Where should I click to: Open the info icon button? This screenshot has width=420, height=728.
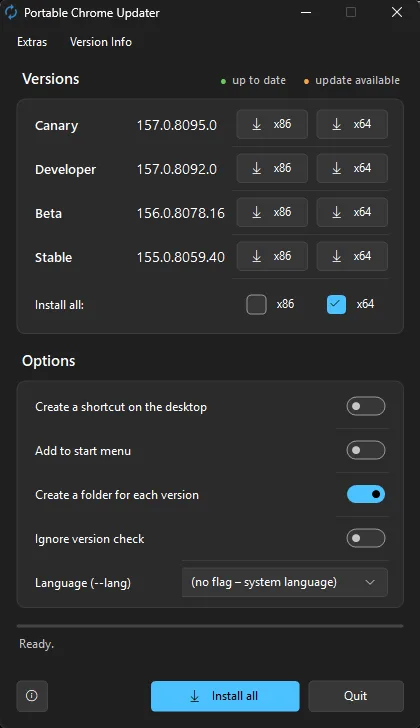[x=32, y=696]
